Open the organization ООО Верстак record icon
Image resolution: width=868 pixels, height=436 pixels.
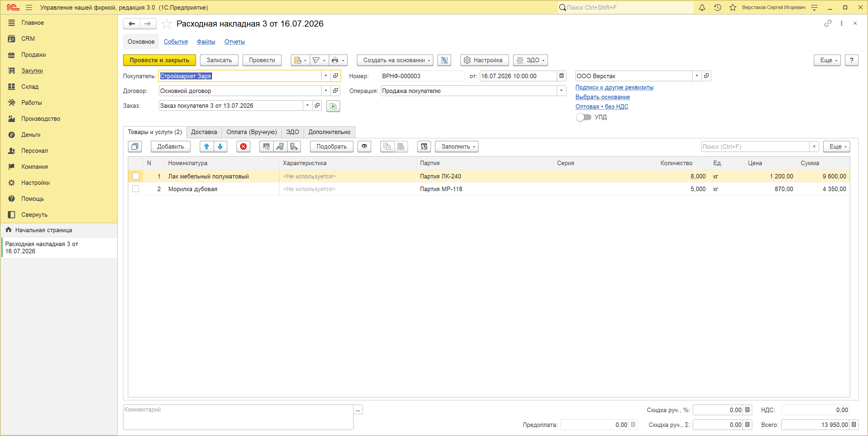pos(706,76)
